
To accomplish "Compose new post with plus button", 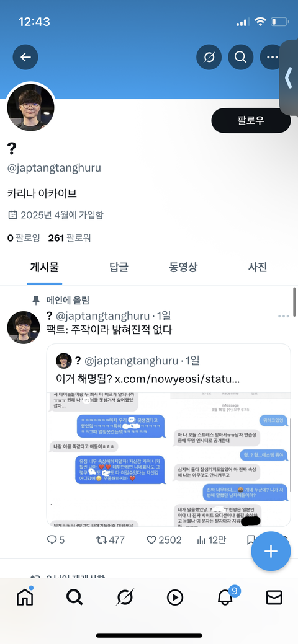I will coord(271,552).
